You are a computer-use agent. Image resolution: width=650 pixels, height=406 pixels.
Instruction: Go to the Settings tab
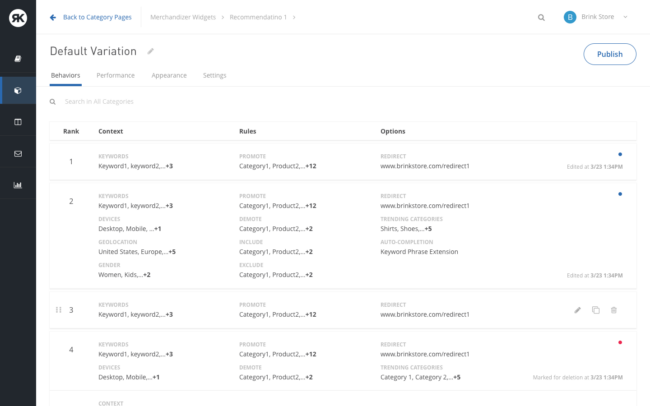coord(214,75)
